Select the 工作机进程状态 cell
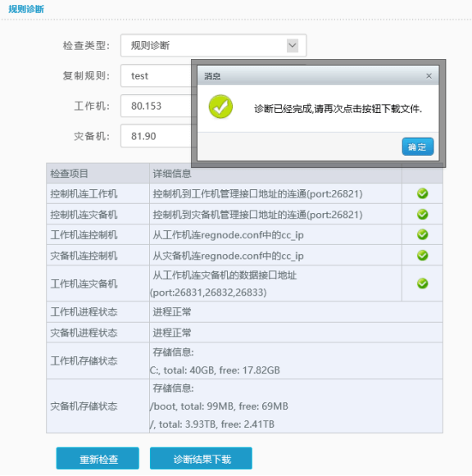 tap(98, 312)
